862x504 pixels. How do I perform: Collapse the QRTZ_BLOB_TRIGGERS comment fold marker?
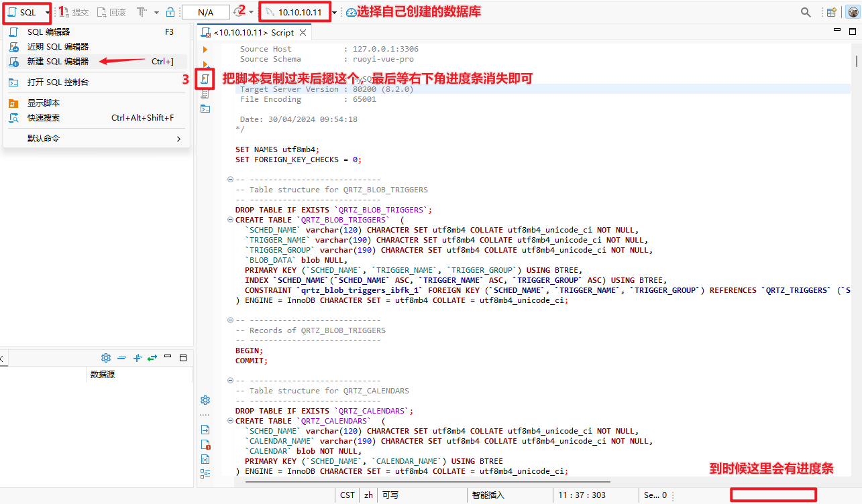(231, 180)
